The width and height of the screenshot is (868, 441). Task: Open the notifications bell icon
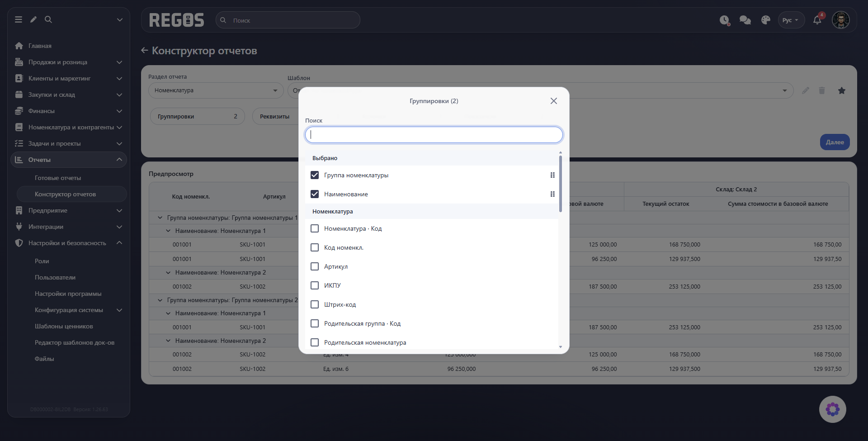817,20
